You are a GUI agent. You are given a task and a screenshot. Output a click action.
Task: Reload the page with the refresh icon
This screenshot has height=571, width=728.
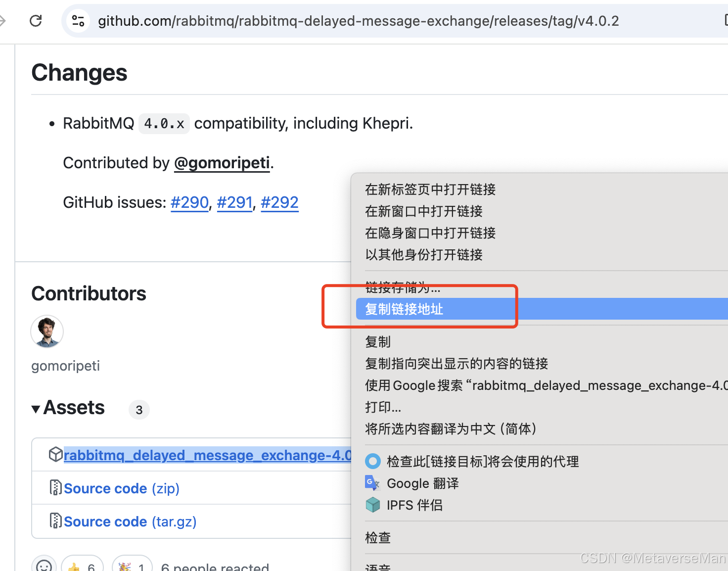tap(36, 21)
